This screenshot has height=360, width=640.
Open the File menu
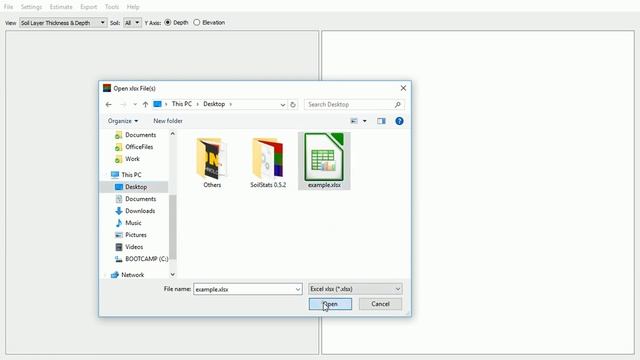click(x=8, y=7)
